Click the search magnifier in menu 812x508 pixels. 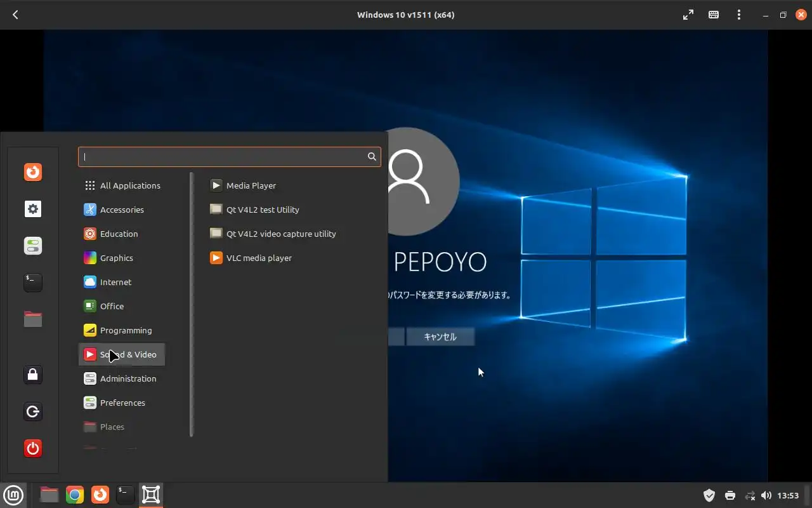[372, 156]
